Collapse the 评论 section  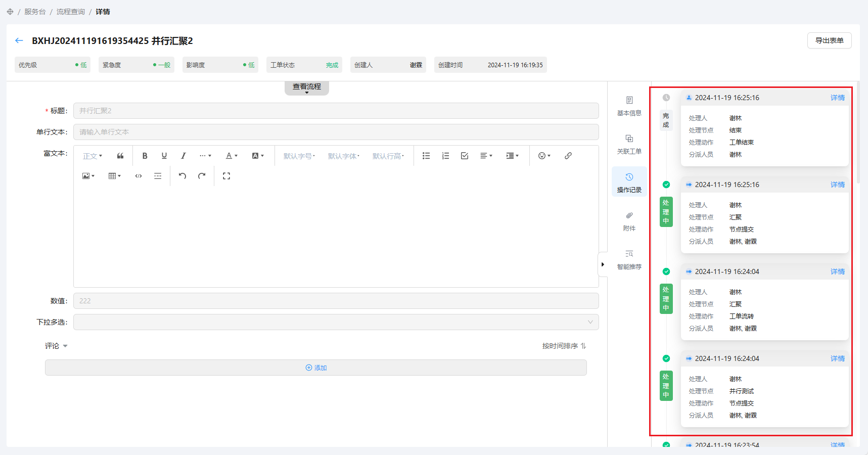coord(56,346)
